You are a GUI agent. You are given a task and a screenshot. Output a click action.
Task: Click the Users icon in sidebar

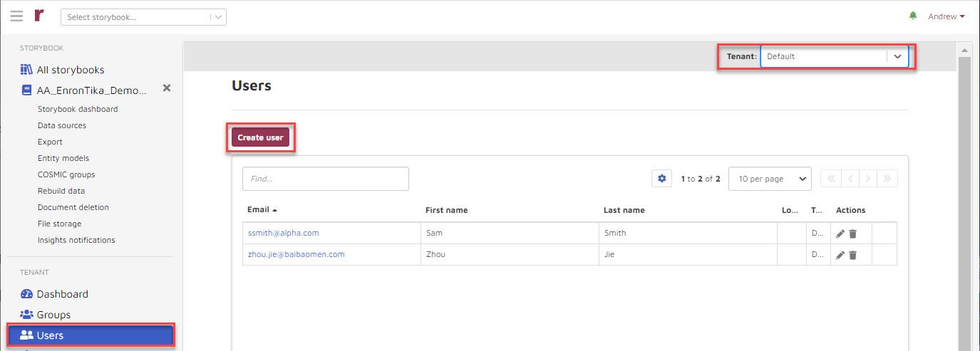tap(26, 335)
